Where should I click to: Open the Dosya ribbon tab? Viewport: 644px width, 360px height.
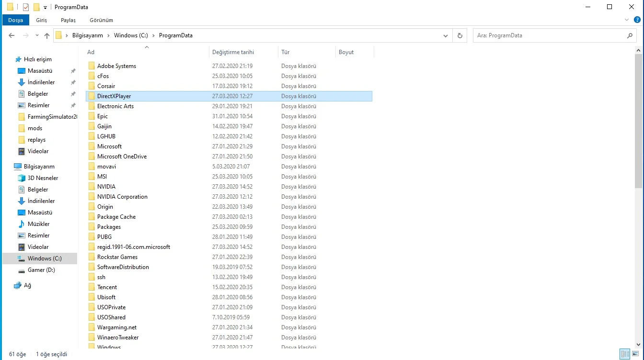[16, 20]
